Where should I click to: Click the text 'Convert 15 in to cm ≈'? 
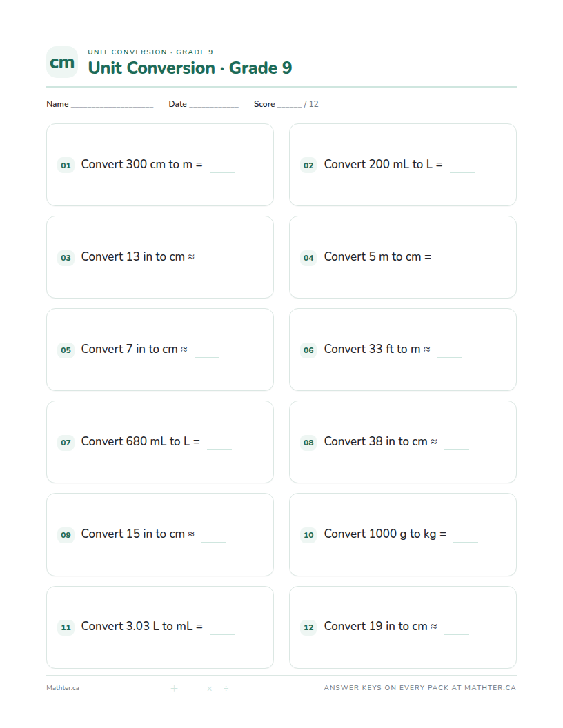click(x=138, y=534)
